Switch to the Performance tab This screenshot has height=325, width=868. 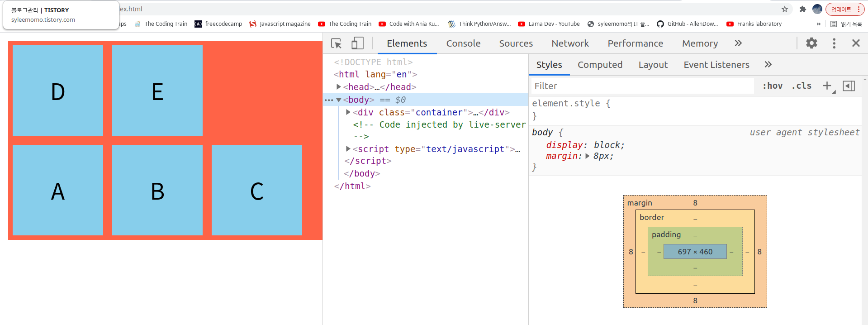tap(635, 43)
